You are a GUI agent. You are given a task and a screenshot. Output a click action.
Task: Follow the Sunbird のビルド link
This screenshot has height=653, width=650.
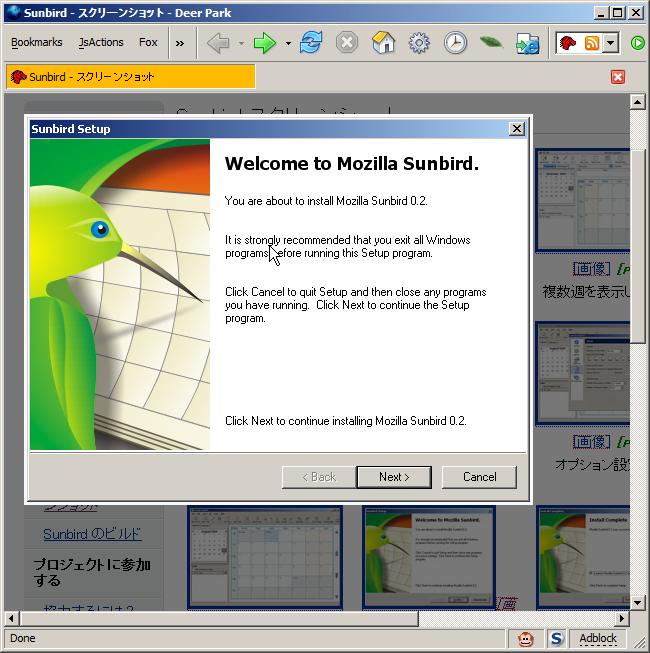(92, 534)
